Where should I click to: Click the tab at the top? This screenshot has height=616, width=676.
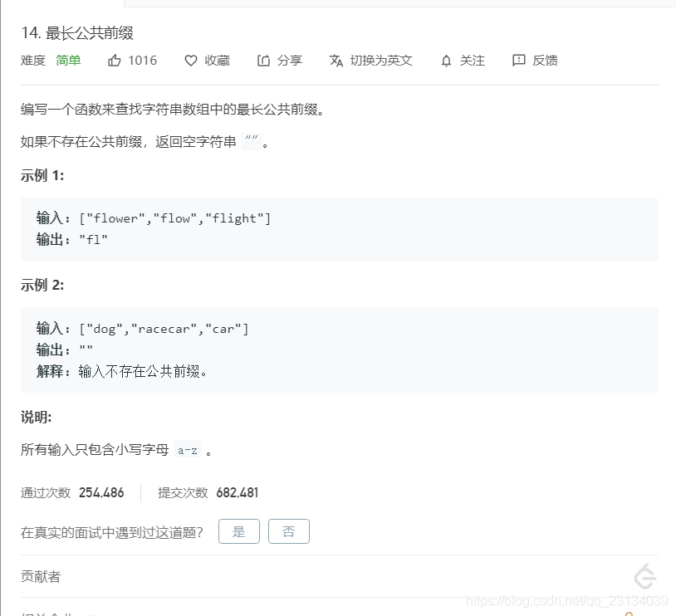point(332,4)
